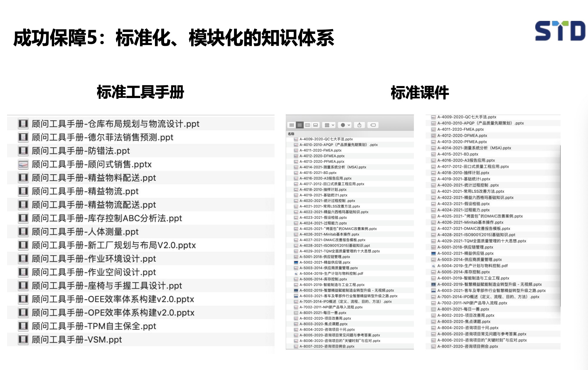This screenshot has width=588, height=370.
Task: Select file name 顾问工具手册-德尔菲法销售预测.ppt
Action: (x=103, y=137)
